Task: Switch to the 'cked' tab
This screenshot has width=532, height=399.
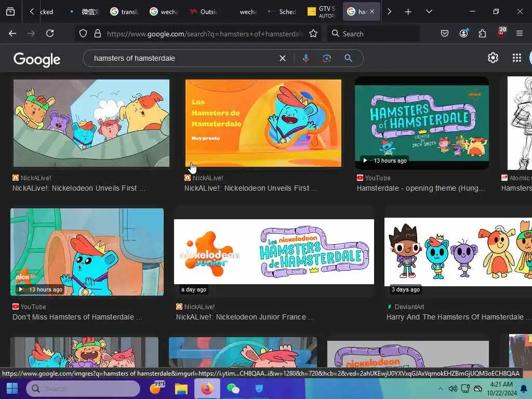Action: pos(46,12)
